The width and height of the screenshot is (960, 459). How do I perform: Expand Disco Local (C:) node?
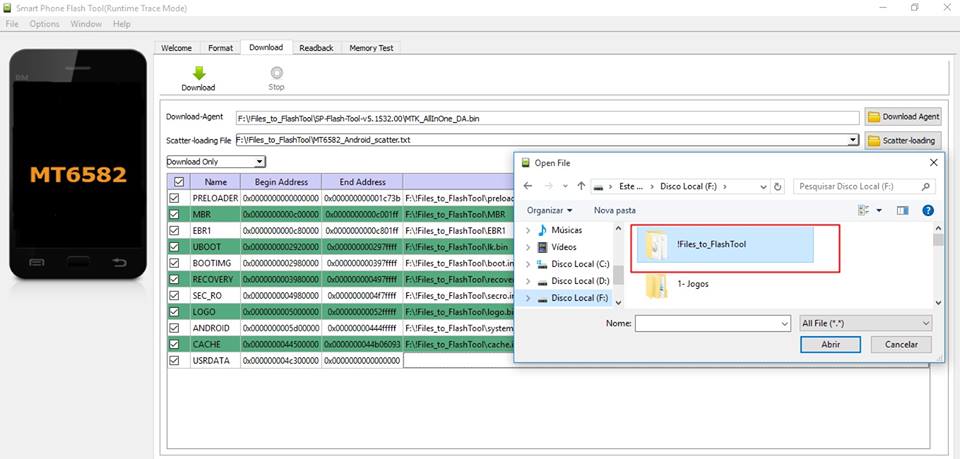(x=528, y=264)
